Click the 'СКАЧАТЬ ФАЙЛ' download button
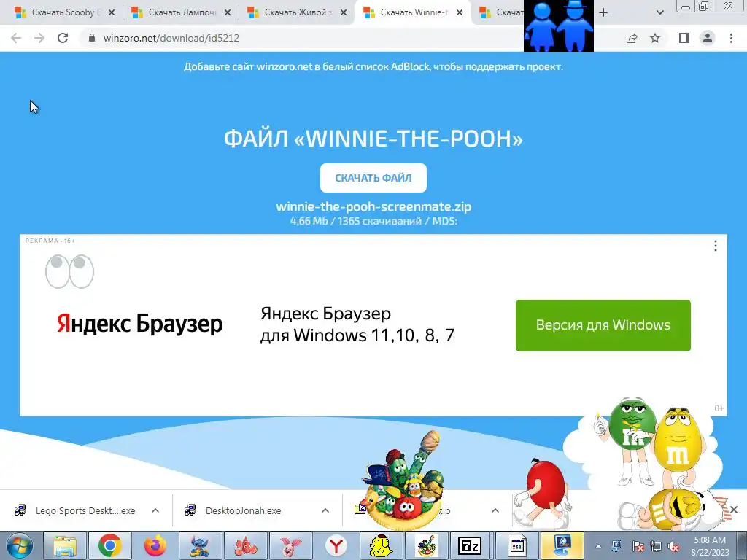Image resolution: width=747 pixels, height=560 pixels. point(373,178)
